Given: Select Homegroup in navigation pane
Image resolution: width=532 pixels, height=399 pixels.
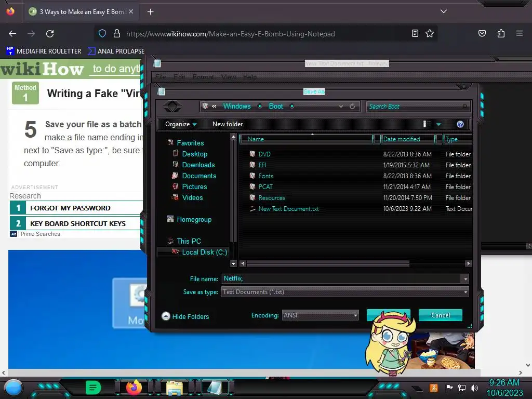Looking at the screenshot, I should pyautogui.click(x=194, y=219).
